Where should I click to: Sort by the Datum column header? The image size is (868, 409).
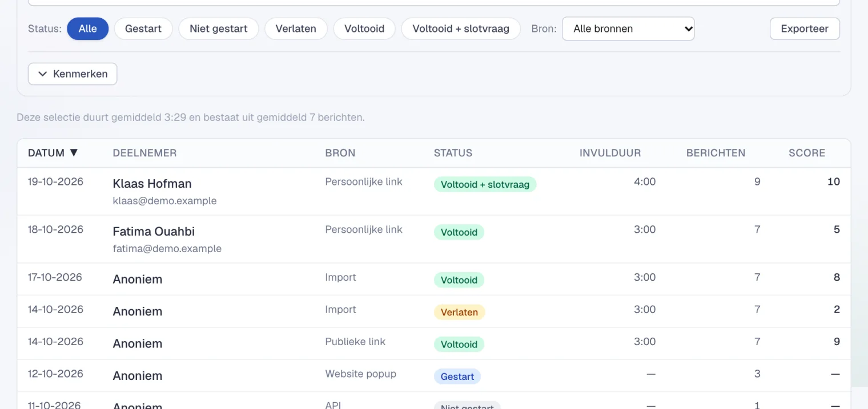click(53, 153)
